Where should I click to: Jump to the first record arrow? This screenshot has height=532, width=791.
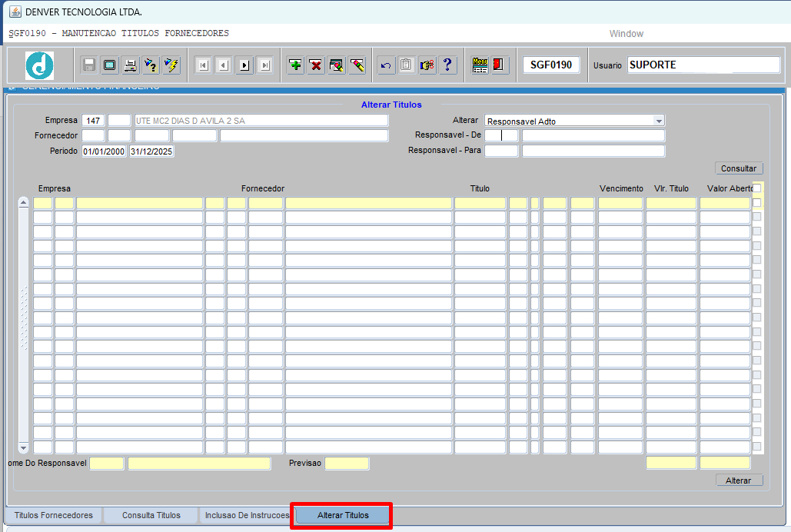pos(203,65)
